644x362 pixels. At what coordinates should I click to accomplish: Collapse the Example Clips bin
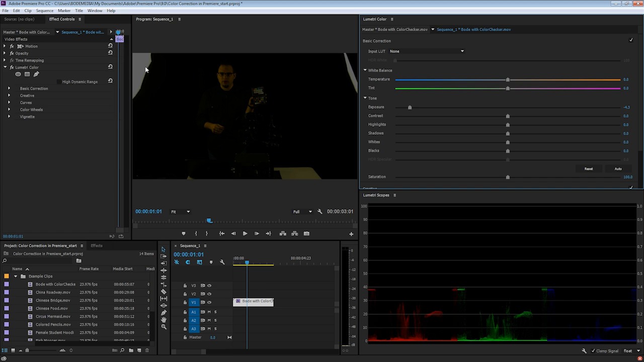click(16, 276)
